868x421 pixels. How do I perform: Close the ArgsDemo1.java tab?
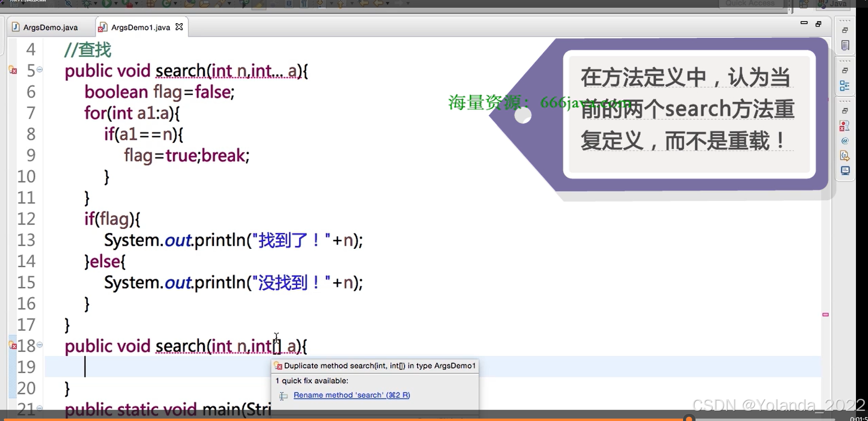(x=179, y=27)
